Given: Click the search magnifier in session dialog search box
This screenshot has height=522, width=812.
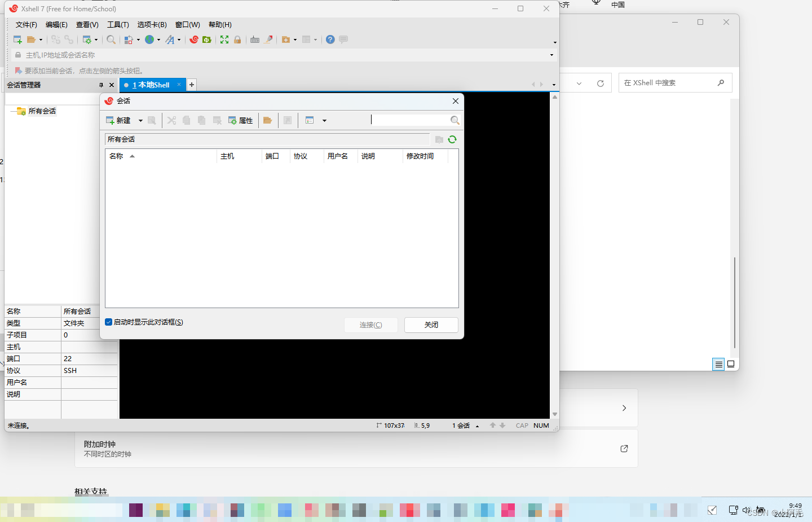Looking at the screenshot, I should (x=455, y=120).
